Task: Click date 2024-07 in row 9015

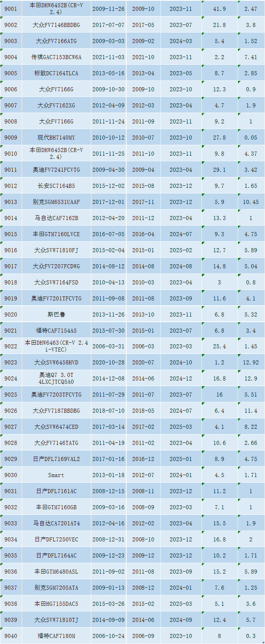Action: point(181,234)
